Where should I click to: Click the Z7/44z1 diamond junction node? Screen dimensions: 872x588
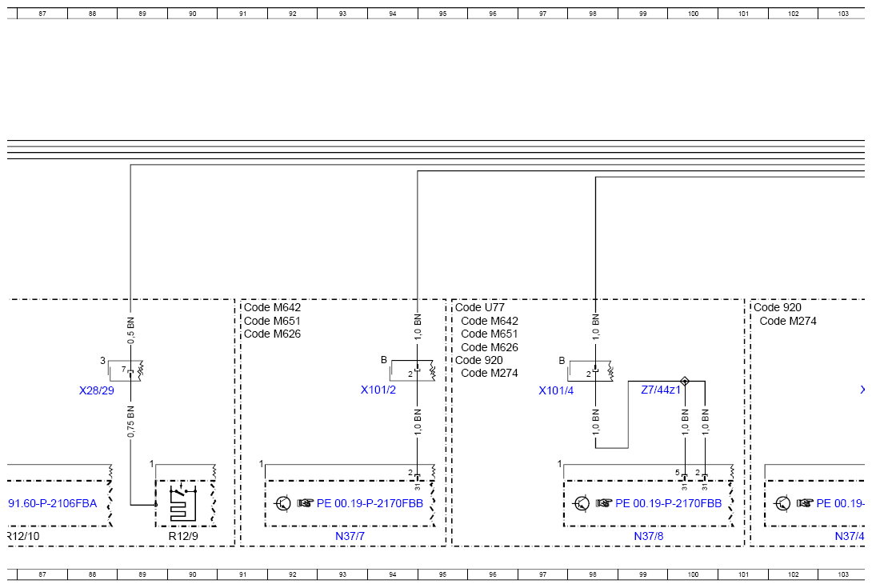coord(685,381)
